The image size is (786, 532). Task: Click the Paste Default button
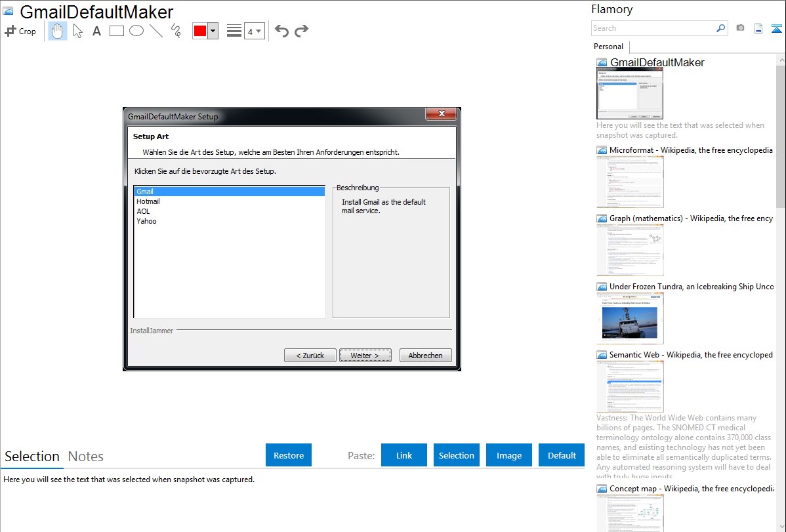[562, 455]
